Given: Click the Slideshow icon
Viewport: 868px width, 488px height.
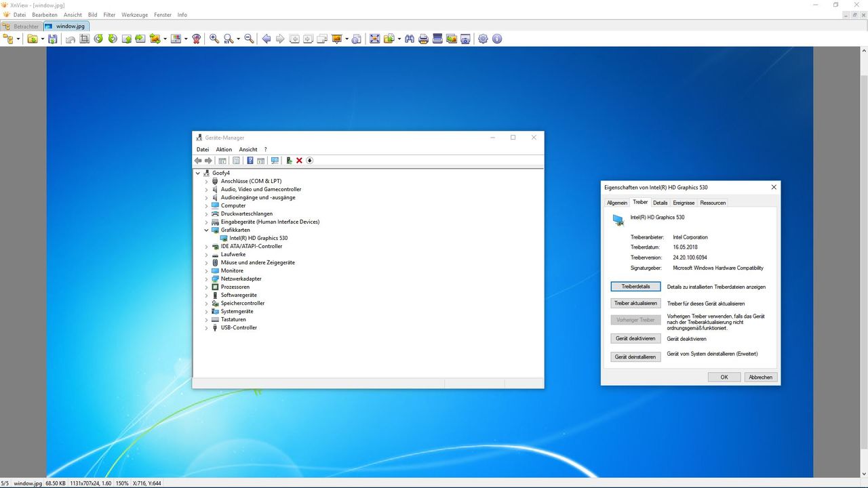Looking at the screenshot, I should point(337,39).
